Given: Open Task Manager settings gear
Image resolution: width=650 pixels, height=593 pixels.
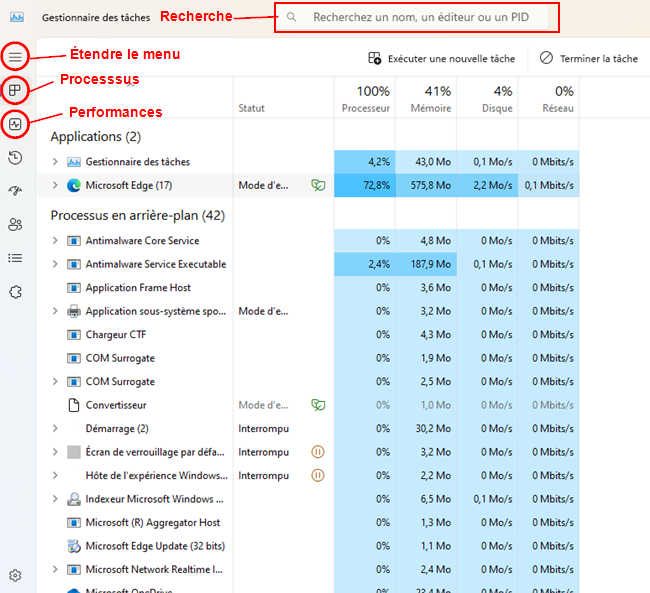Looking at the screenshot, I should [15, 576].
